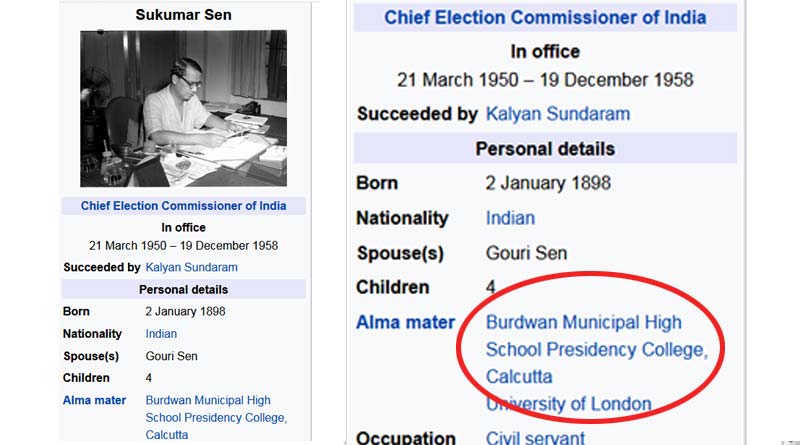
Task: Click the Sukumar Sen infobox title
Action: pyautogui.click(x=183, y=15)
